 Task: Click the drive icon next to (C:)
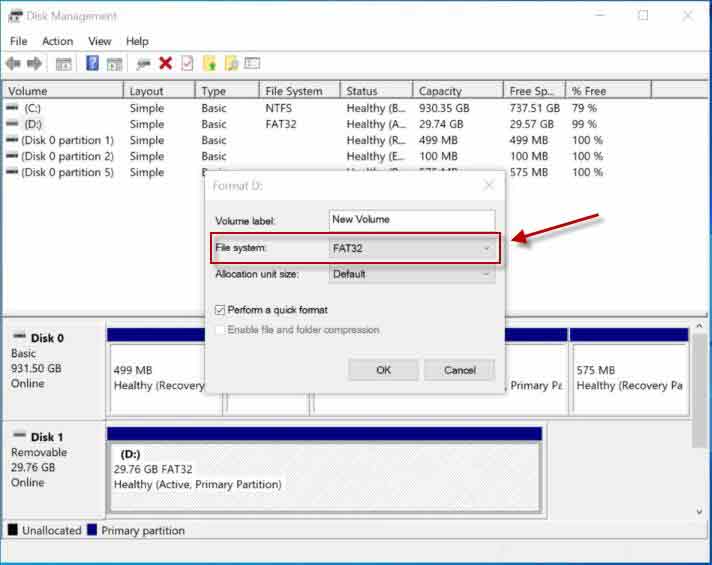[x=12, y=108]
